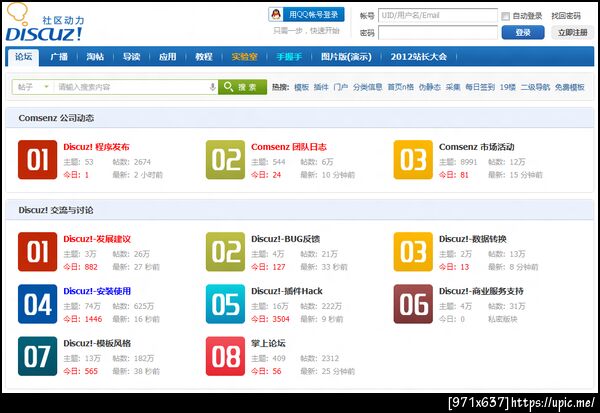Click the 找回密码 link
600x413 pixels.
(x=566, y=16)
